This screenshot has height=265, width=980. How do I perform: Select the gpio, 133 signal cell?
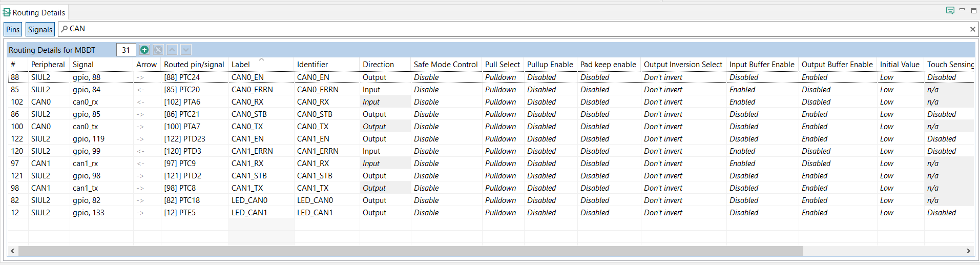101,213
